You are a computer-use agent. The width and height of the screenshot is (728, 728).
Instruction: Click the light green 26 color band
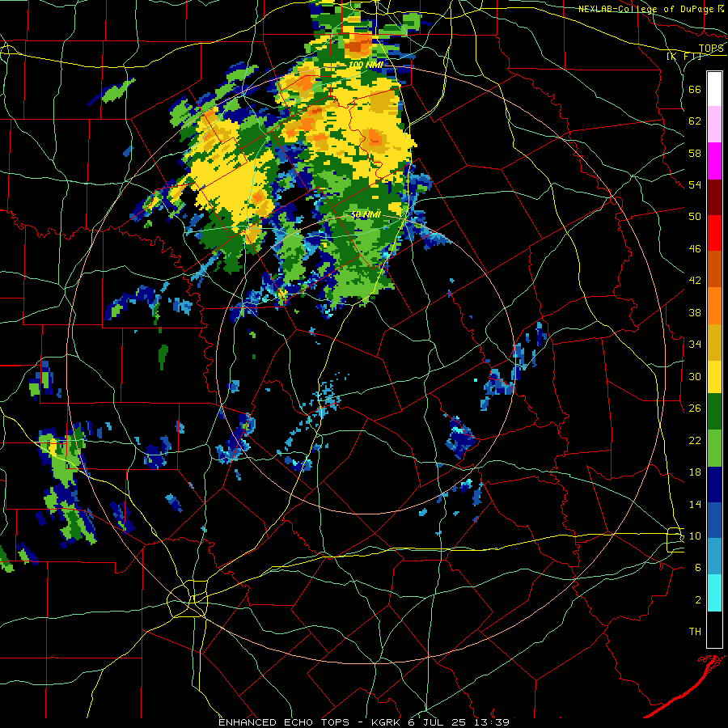coord(714,447)
